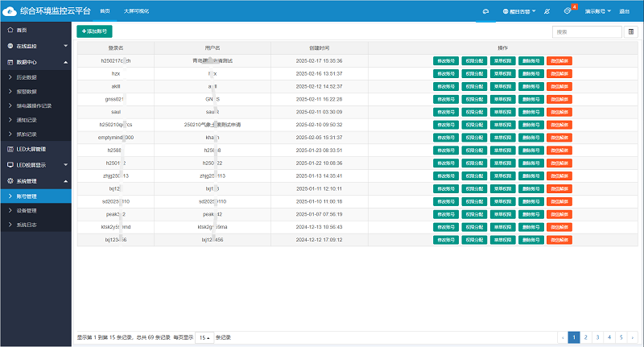
Task: Open the records-per-page 15 dropdown
Action: [x=204, y=337]
